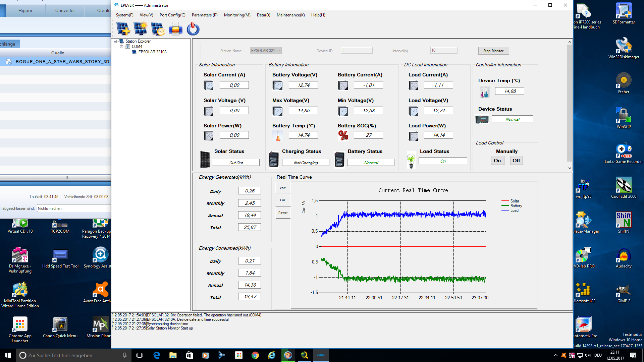This screenshot has width=644, height=362.
Task: Open the Station Name dropdown
Action: [278, 51]
